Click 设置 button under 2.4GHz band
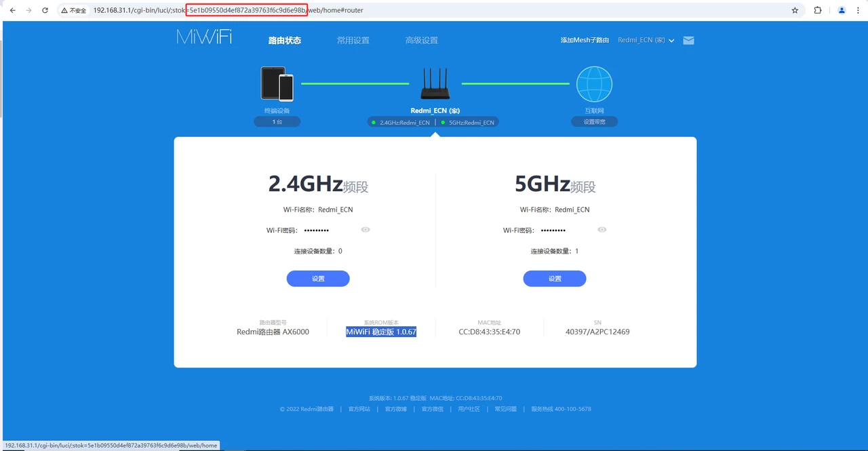 [318, 279]
